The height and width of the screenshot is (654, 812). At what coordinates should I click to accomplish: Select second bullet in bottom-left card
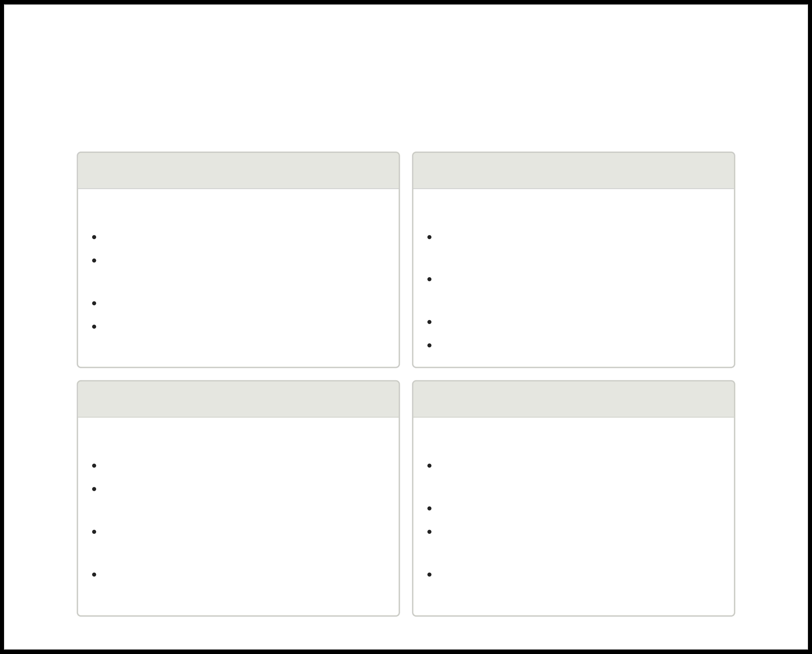tap(94, 489)
